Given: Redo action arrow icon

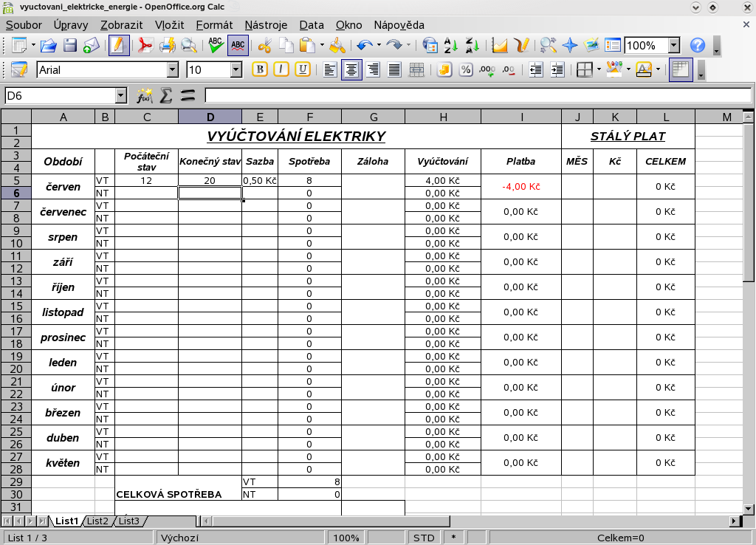Looking at the screenshot, I should [395, 45].
